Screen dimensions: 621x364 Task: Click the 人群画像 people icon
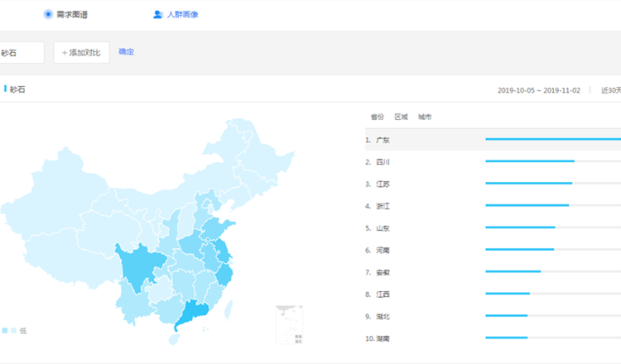pos(157,14)
